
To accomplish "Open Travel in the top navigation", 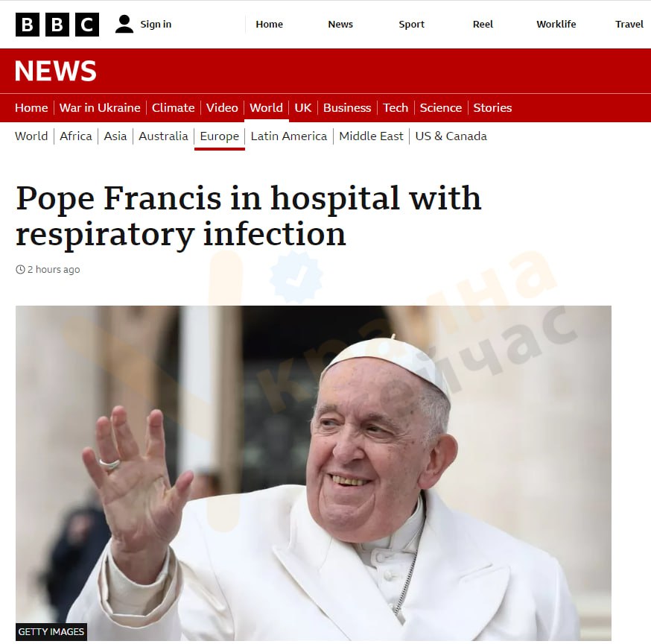I will pyautogui.click(x=629, y=24).
